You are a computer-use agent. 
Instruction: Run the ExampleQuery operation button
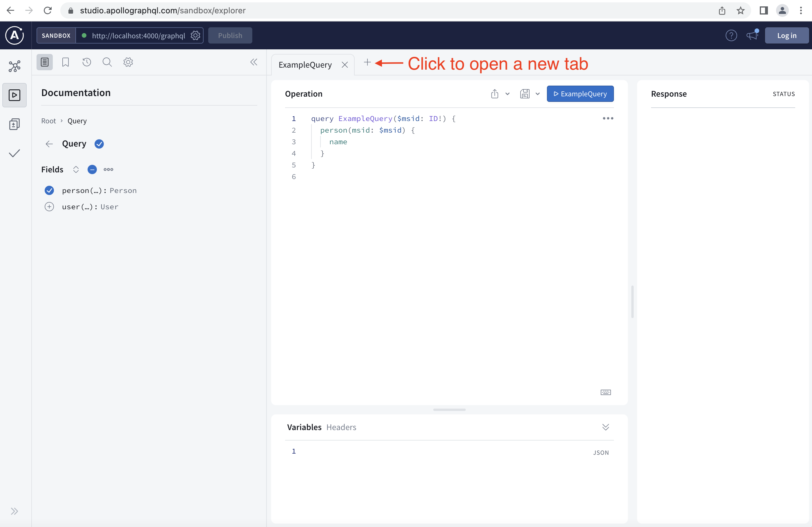(x=580, y=94)
